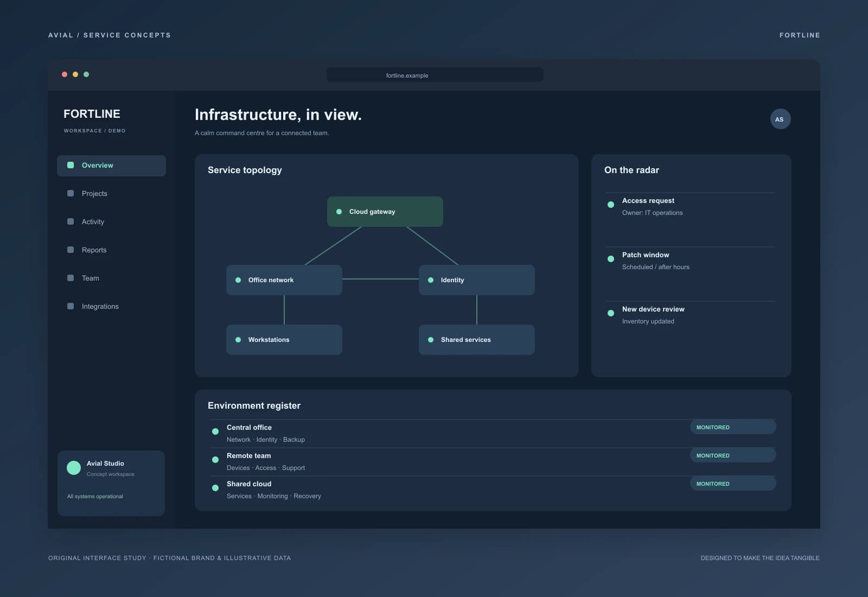Open the Central office register row
868x597 pixels.
pyautogui.click(x=493, y=434)
